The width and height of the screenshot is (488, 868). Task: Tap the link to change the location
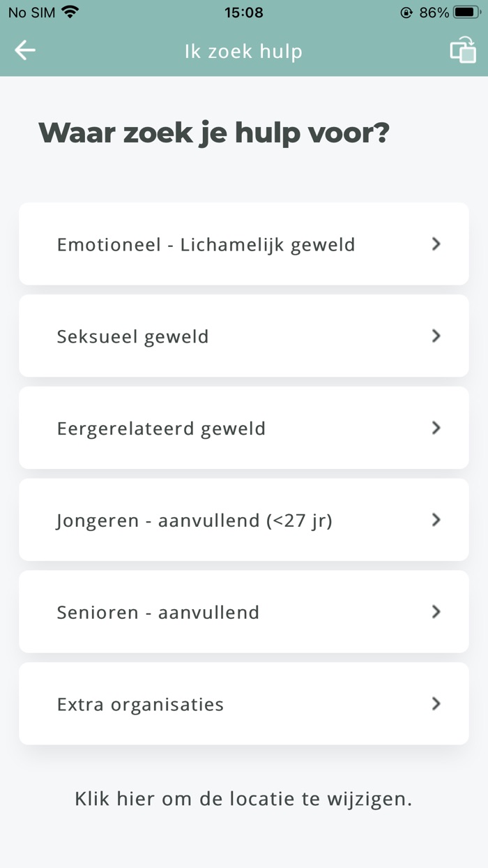pos(243,798)
